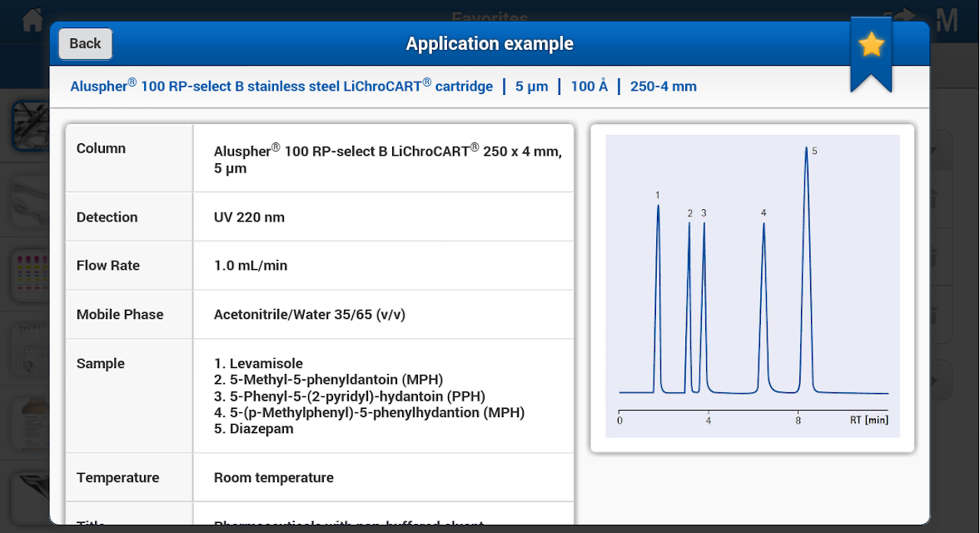Select 3. 5-Phenyl-5-(2-pyridyl)-hydantoin (PPH) entry
The width and height of the screenshot is (980, 533).
coord(350,396)
